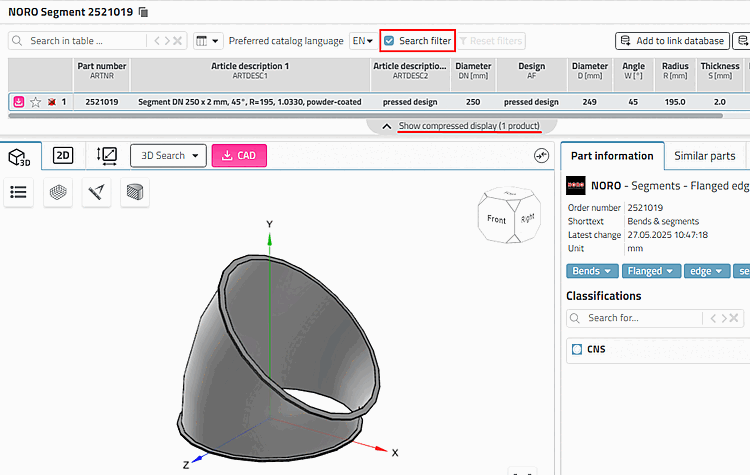The image size is (750, 475).
Task: Open the Part information tab
Action: (612, 156)
